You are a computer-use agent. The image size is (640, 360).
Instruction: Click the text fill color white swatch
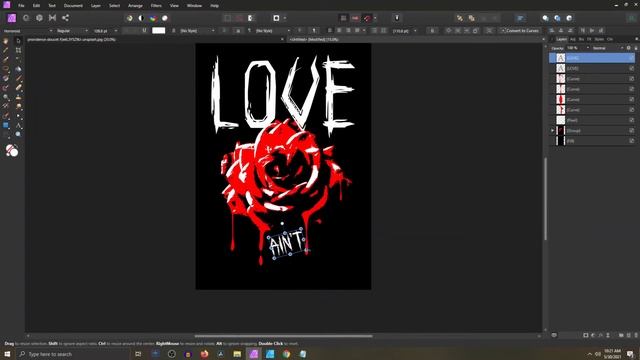(x=159, y=31)
